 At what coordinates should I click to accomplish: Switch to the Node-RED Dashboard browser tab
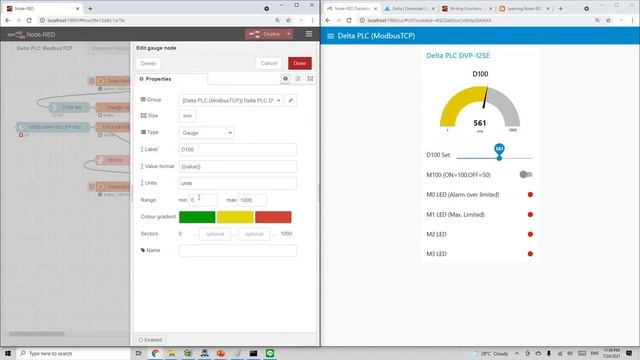click(x=351, y=9)
